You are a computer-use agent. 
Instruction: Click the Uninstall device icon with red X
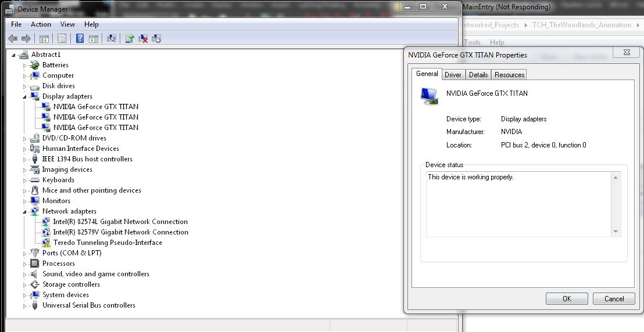(x=143, y=38)
